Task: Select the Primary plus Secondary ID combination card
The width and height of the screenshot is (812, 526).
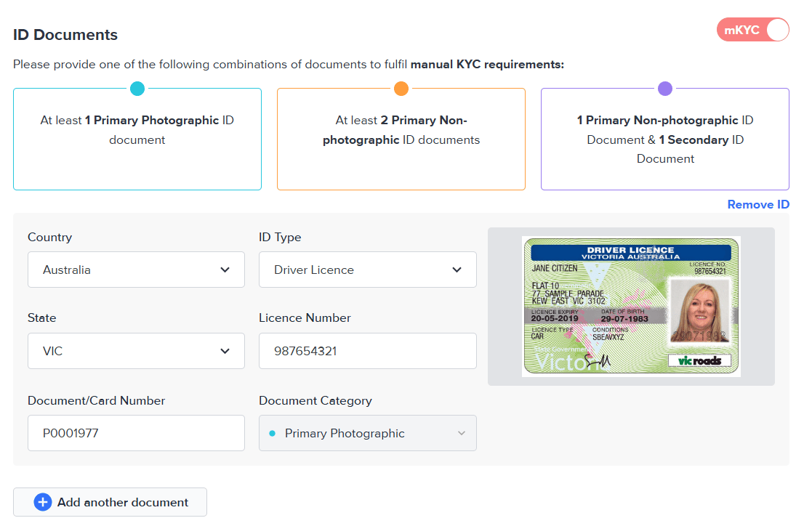Action: coord(665,139)
